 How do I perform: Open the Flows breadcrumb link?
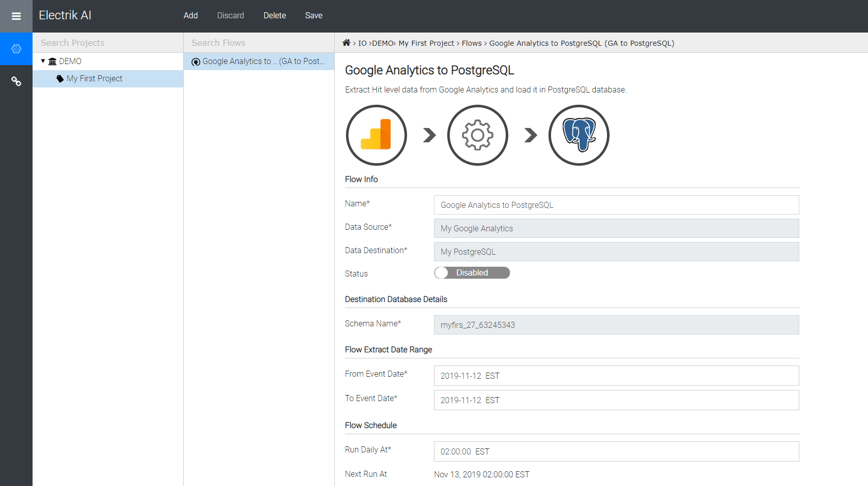coord(471,43)
